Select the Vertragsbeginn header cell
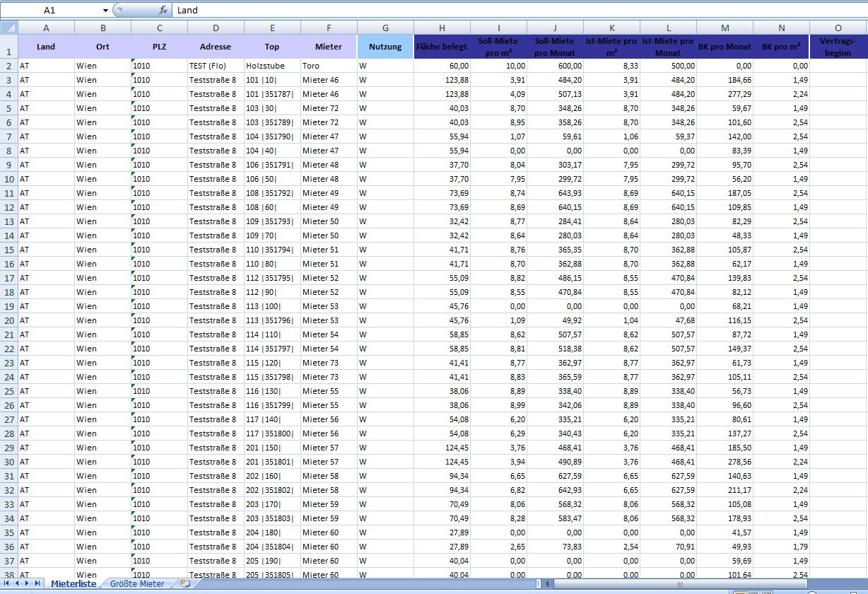 [838, 47]
